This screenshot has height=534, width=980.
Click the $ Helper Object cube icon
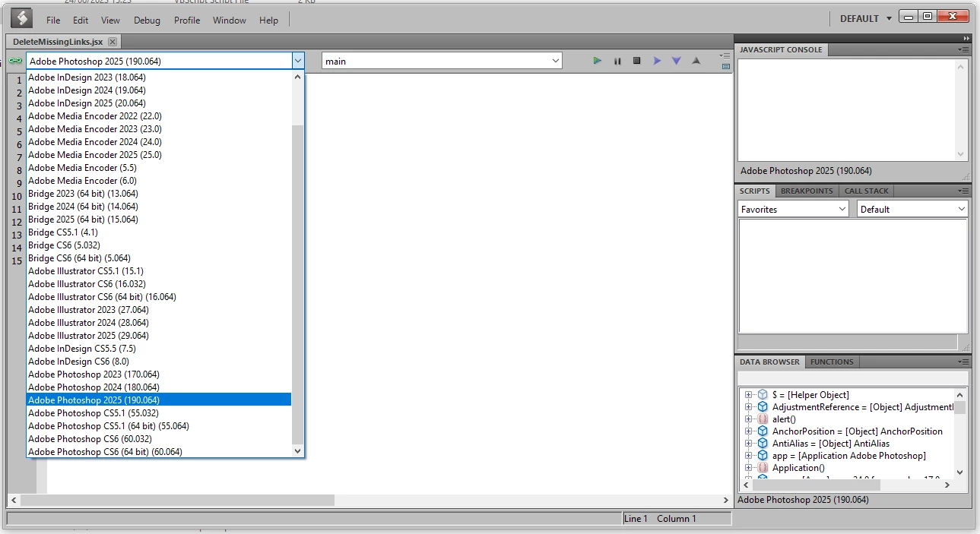point(763,395)
